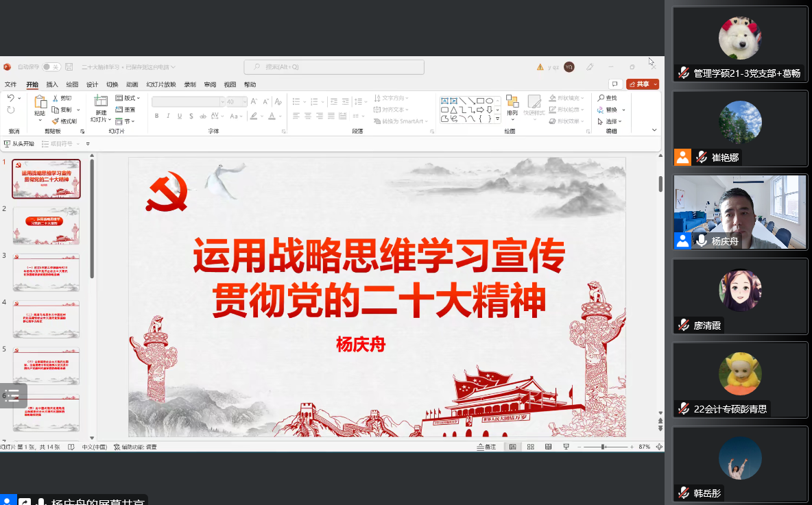Click the Arrange (排列) icon

coord(512,102)
